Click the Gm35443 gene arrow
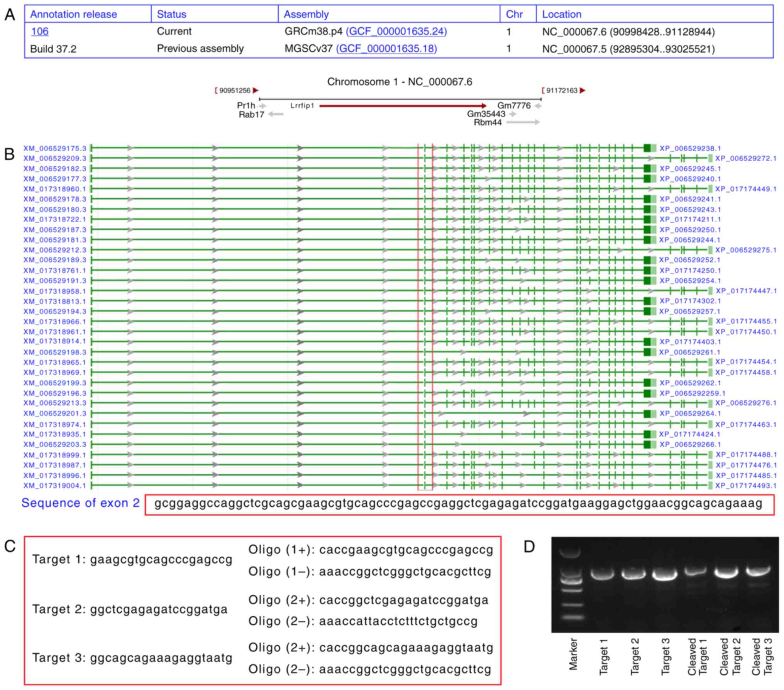784x690 pixels. coord(513,114)
